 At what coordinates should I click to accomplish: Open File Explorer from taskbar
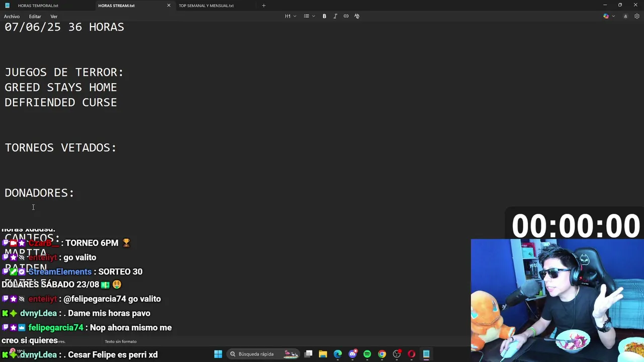point(323,354)
